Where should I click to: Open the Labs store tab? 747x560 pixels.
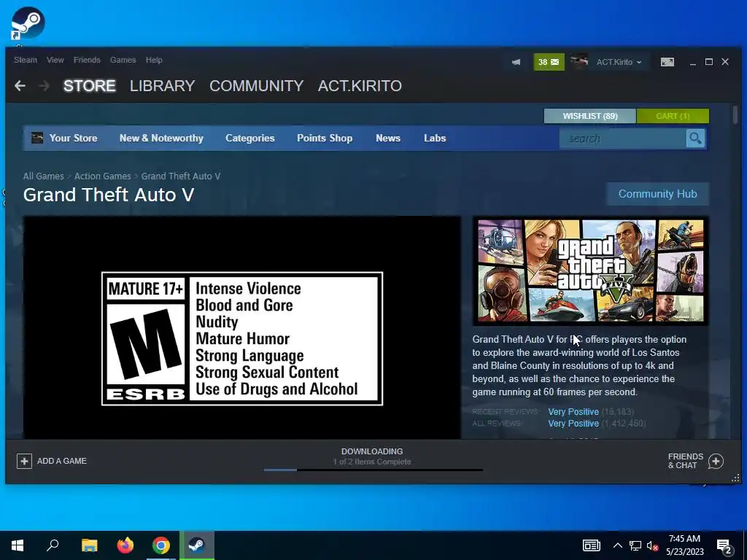(435, 138)
